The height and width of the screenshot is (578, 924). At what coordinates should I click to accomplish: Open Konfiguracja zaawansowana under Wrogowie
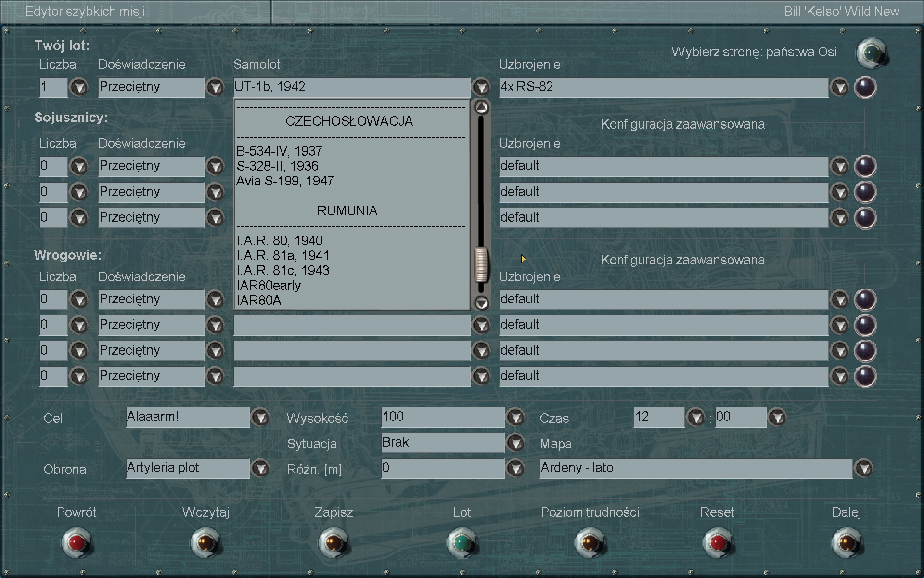(682, 260)
